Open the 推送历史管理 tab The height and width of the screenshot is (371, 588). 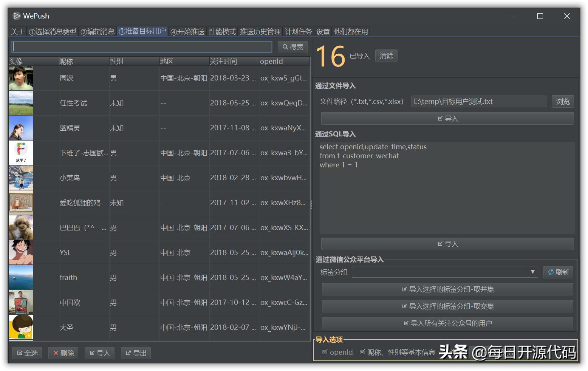(x=260, y=31)
